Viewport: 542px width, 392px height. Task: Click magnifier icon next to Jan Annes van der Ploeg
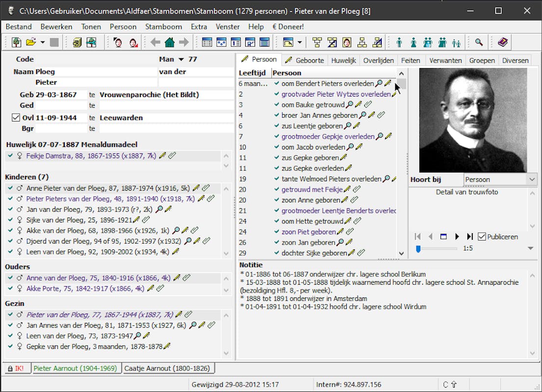(x=192, y=325)
